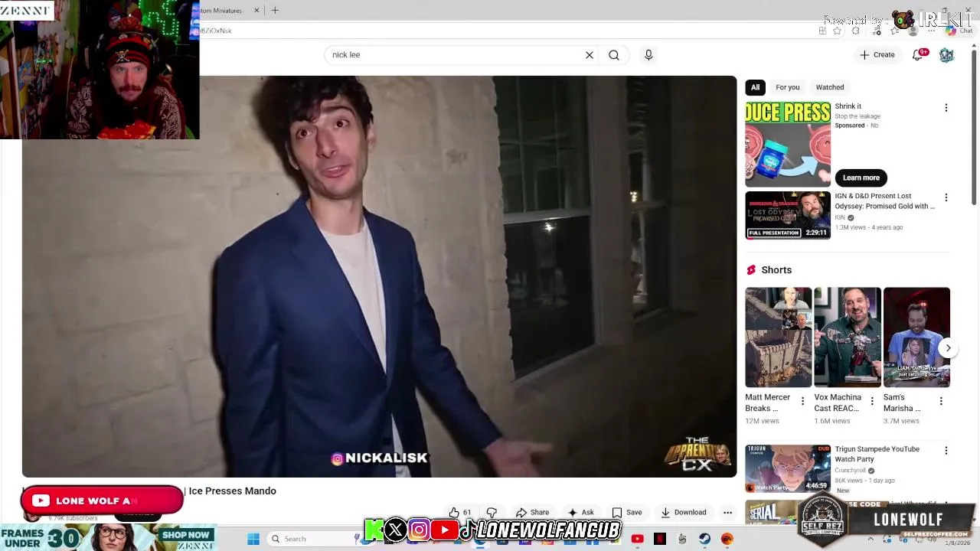Select the All filter chip
This screenshot has width=980, height=551.
(755, 87)
